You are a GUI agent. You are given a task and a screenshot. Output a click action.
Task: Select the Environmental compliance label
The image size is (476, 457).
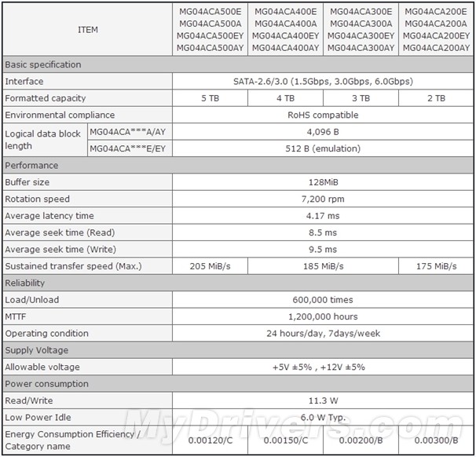tap(60, 115)
